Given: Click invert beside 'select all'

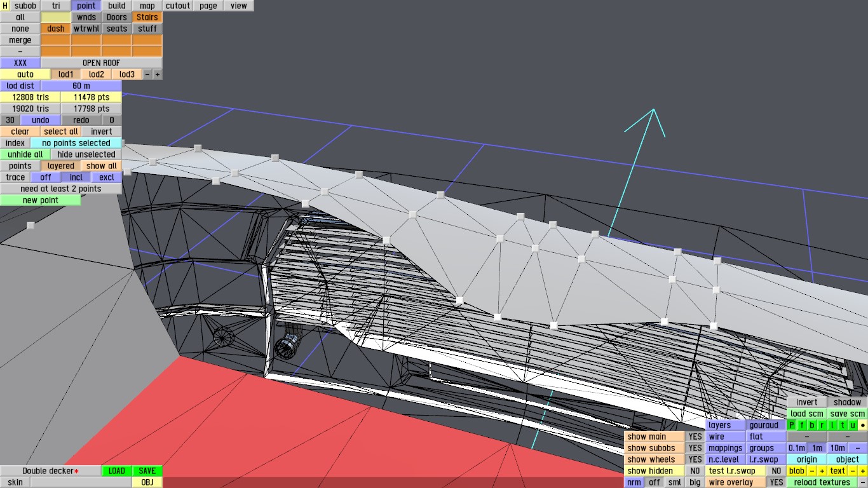Looking at the screenshot, I should pos(102,132).
